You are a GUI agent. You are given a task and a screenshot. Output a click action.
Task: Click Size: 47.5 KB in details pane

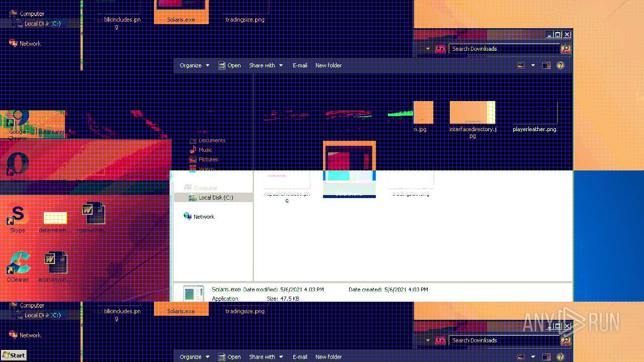coord(283,299)
